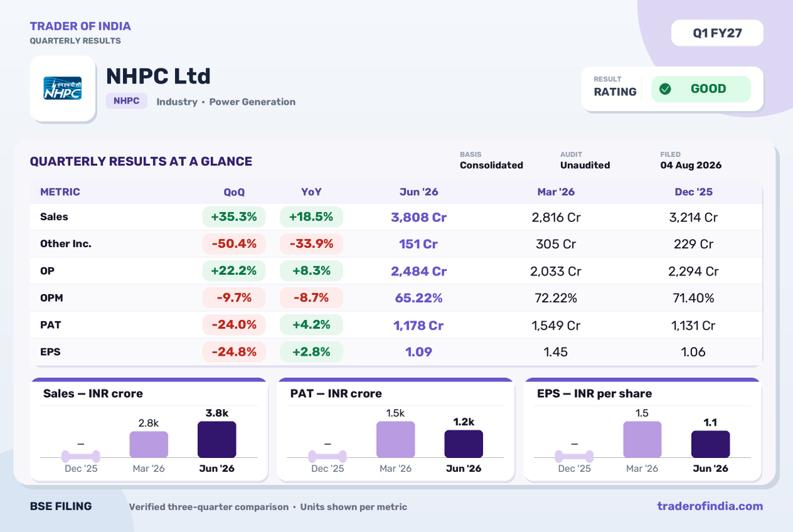Select the OPM row label

(x=52, y=298)
